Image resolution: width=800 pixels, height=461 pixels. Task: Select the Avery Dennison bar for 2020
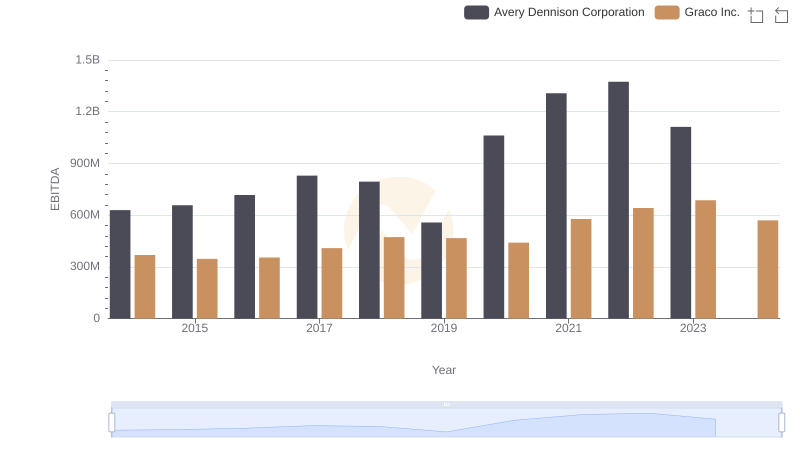494,227
